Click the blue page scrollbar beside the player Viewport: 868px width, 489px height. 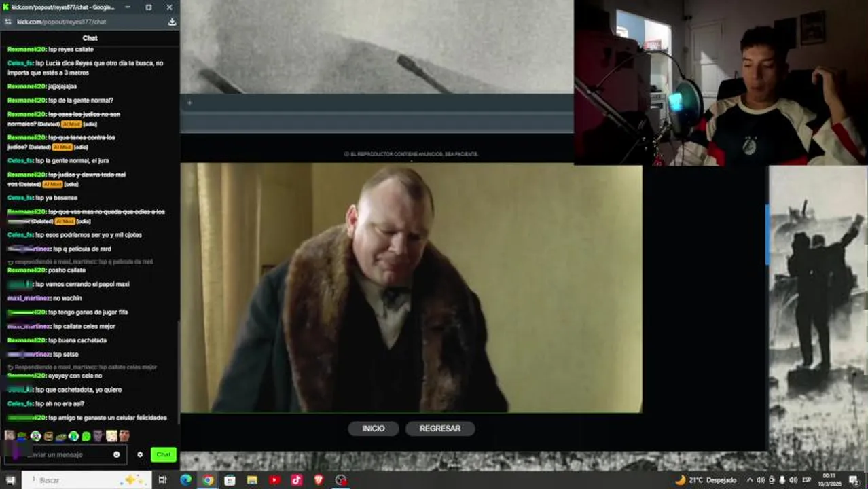click(767, 234)
